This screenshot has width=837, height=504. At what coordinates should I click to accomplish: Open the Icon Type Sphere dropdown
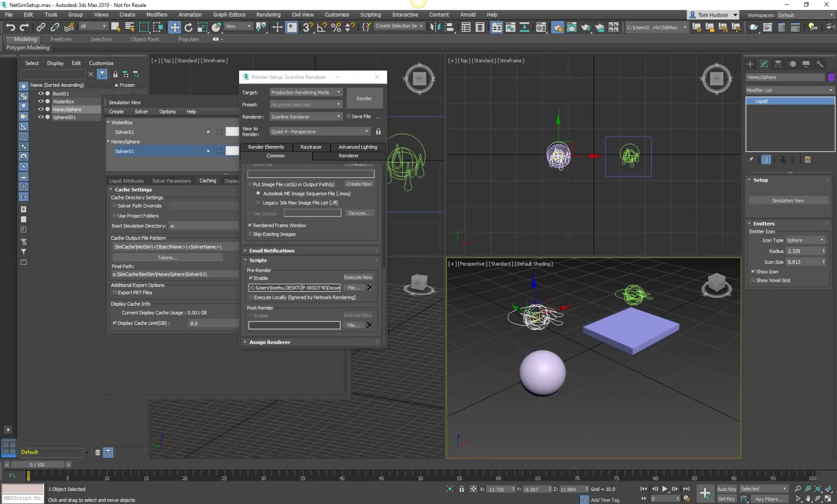click(806, 240)
